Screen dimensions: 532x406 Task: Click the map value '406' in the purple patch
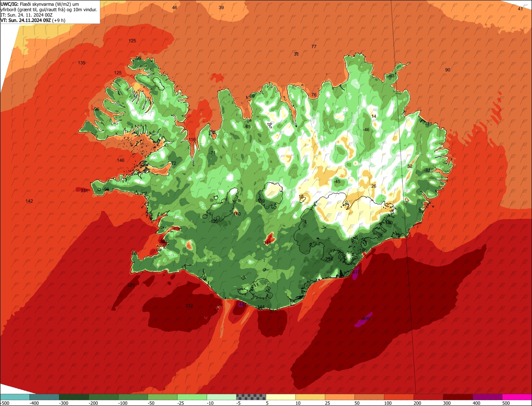click(x=366, y=318)
